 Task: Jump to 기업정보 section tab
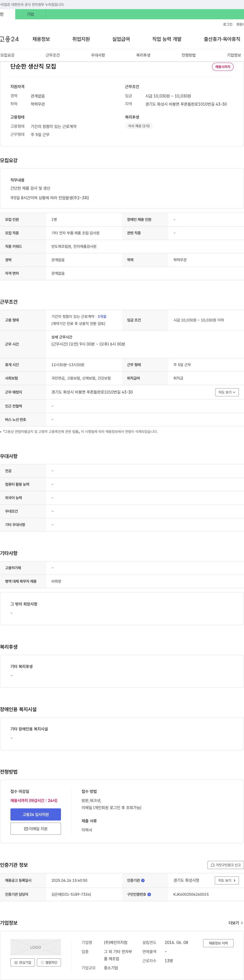234,55
